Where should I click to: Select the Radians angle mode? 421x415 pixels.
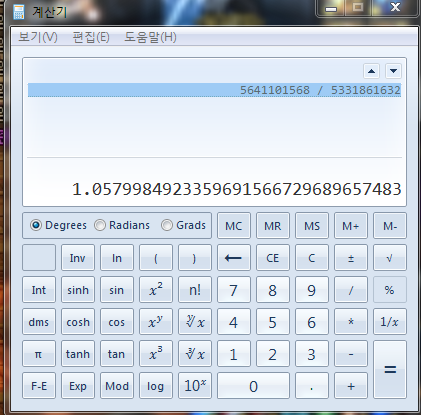click(122, 225)
